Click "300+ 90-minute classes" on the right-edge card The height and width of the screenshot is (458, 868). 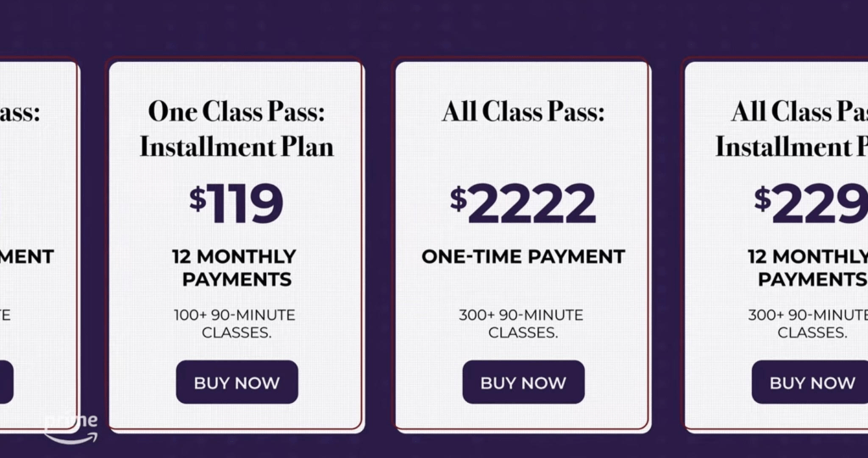coord(810,323)
